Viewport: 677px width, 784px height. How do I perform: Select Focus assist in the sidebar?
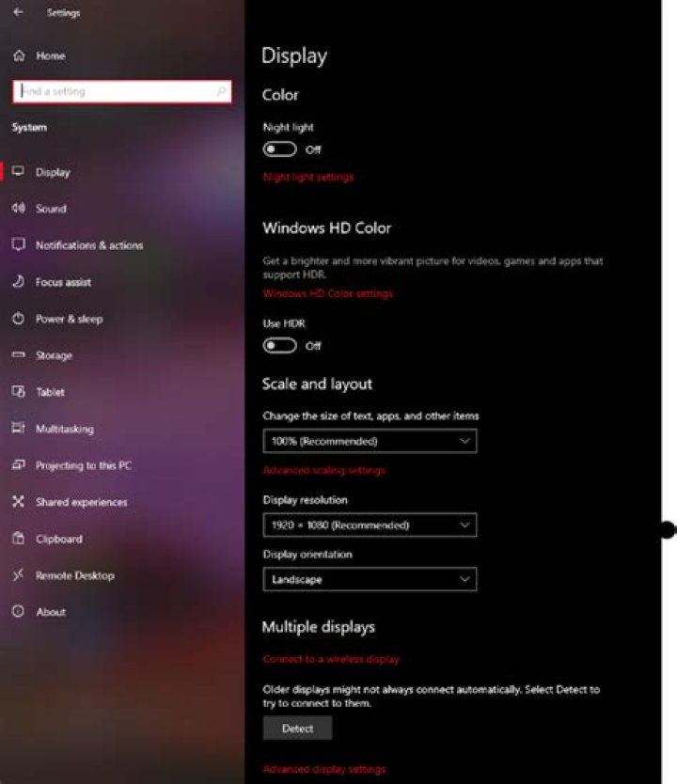(64, 282)
